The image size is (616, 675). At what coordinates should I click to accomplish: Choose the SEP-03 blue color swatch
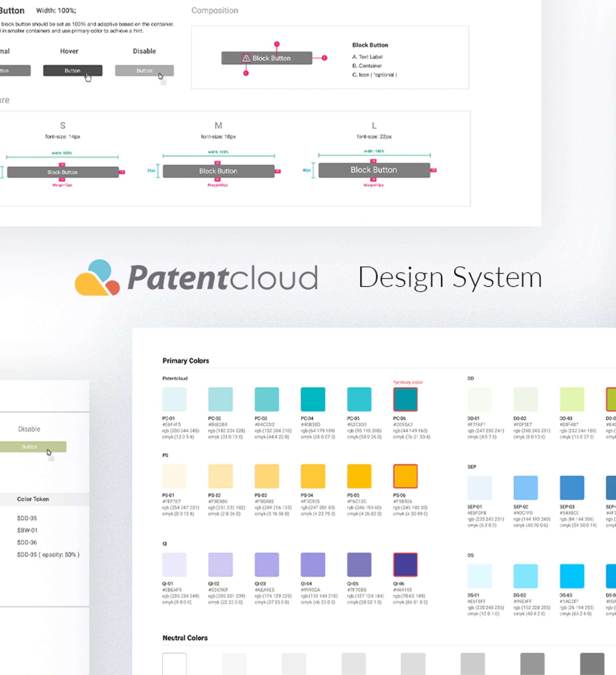pyautogui.click(x=571, y=487)
